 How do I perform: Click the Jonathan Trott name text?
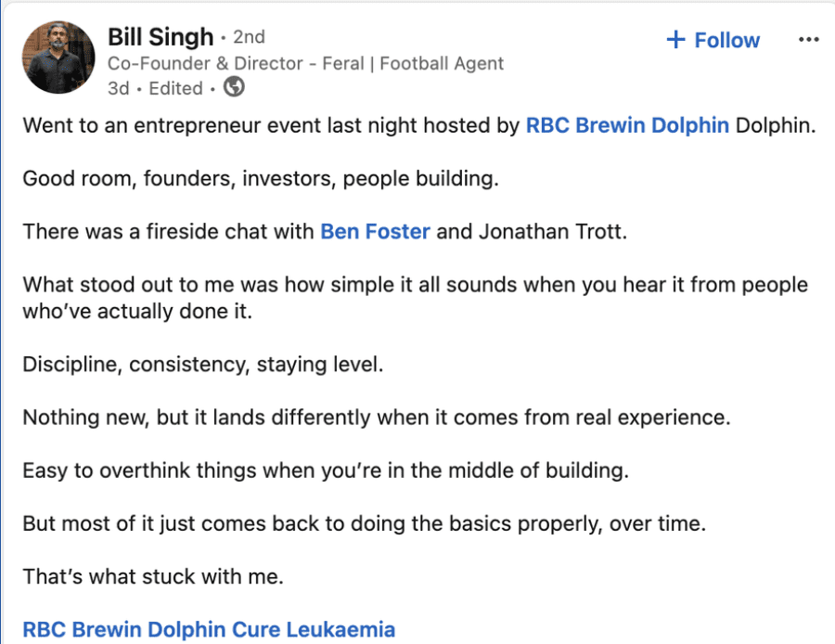tap(553, 231)
